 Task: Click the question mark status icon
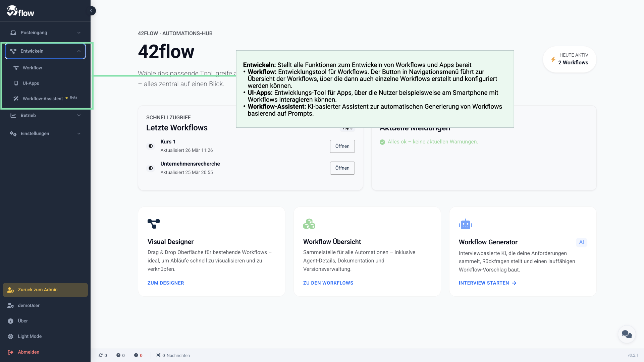(x=118, y=355)
